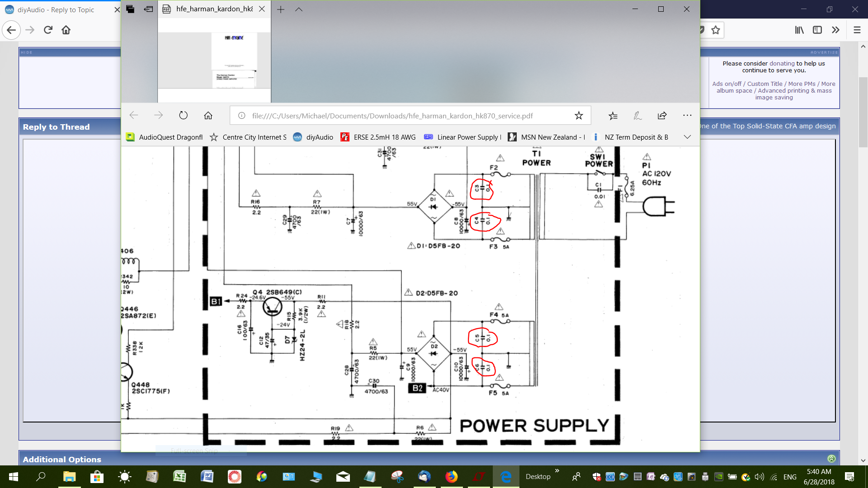Hide tab previews chevron in Edge
Image resolution: width=868 pixels, height=488 pixels.
coord(299,9)
